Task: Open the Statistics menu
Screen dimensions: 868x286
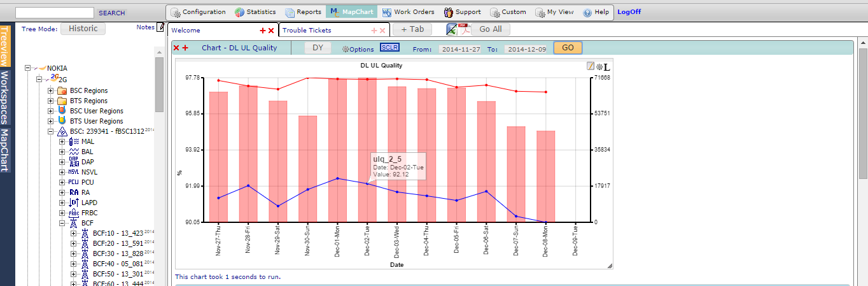Action: point(255,12)
